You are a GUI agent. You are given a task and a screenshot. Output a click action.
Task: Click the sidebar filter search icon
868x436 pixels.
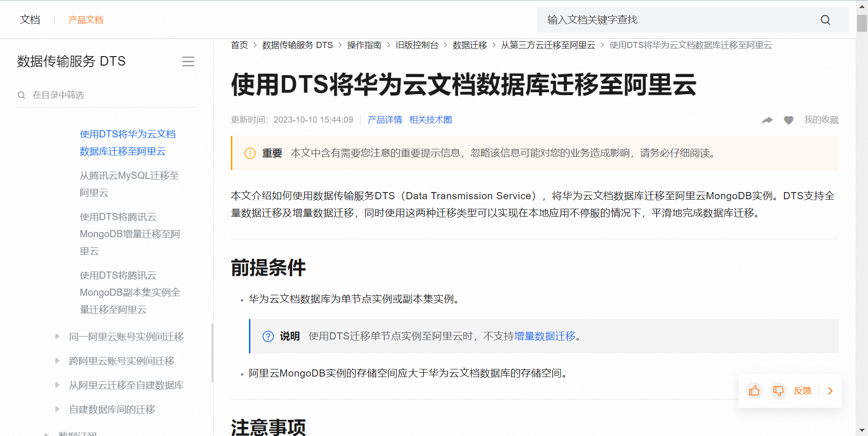click(x=21, y=95)
